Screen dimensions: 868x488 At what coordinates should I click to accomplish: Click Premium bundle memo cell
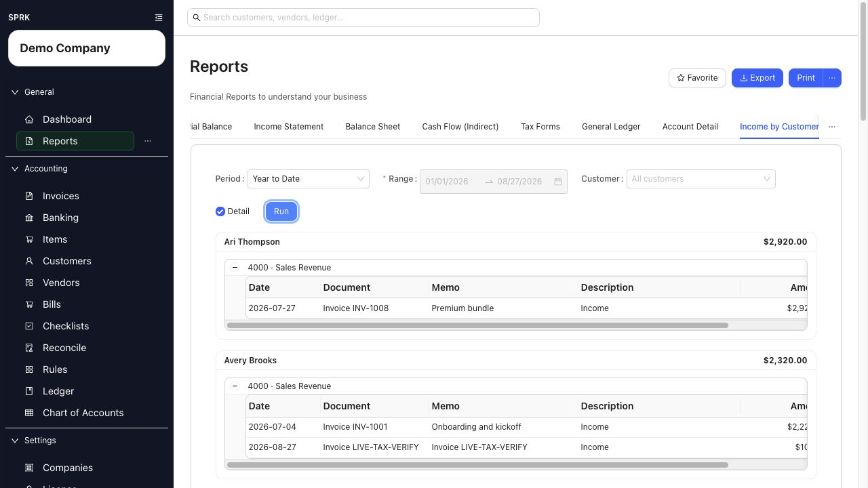pyautogui.click(x=462, y=308)
